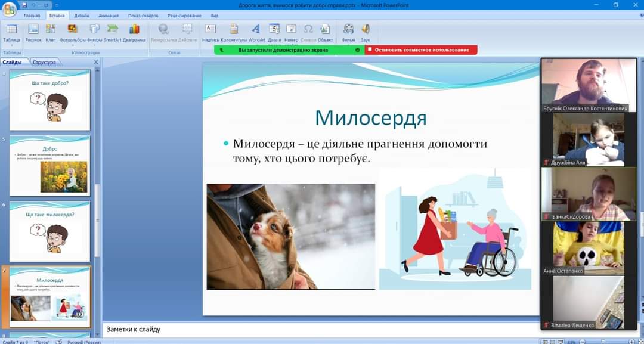Click the Поток theme name in status bar
The width and height of the screenshot is (644, 344).
[42, 342]
